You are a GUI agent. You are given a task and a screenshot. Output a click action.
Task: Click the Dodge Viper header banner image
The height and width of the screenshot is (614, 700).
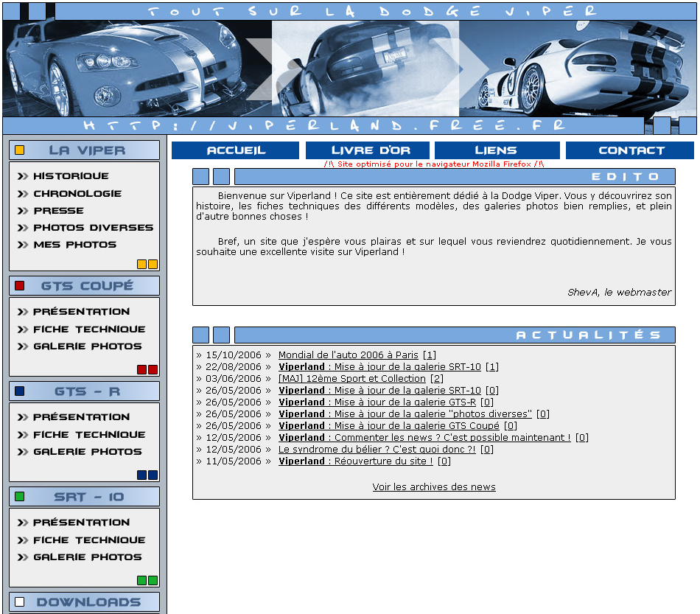point(349,69)
